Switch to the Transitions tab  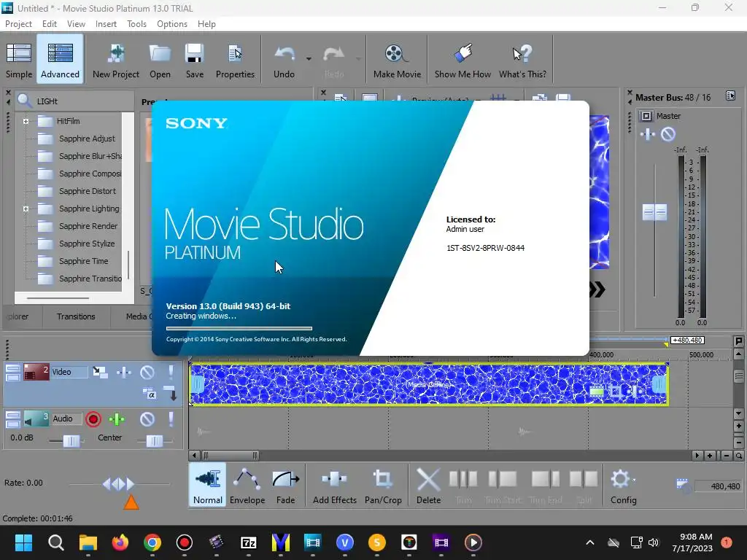point(76,316)
